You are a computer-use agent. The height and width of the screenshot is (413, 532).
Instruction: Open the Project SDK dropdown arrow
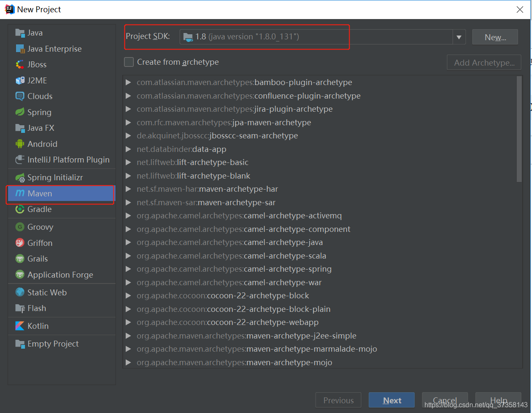(459, 37)
